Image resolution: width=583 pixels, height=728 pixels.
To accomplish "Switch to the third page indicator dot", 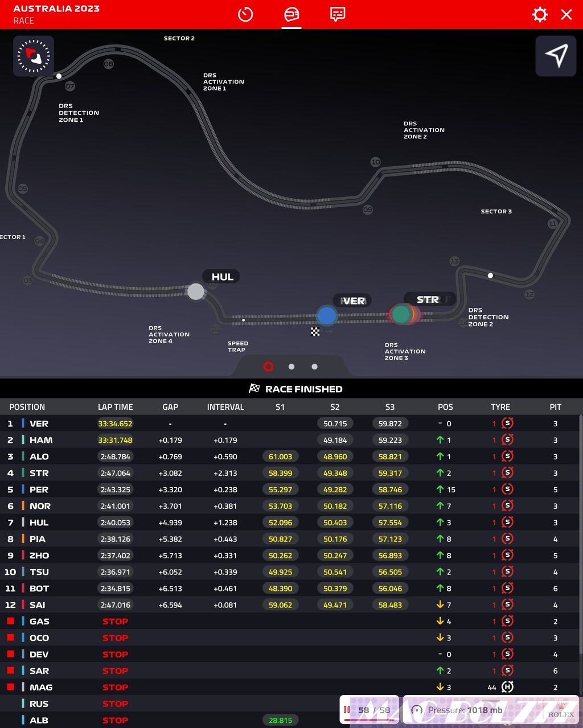I will click(x=314, y=367).
